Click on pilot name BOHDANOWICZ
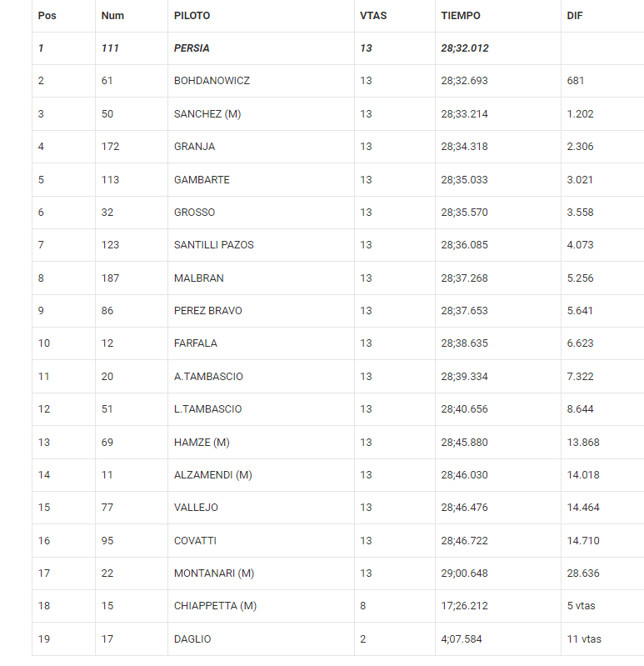This screenshot has width=644, height=666. (212, 81)
